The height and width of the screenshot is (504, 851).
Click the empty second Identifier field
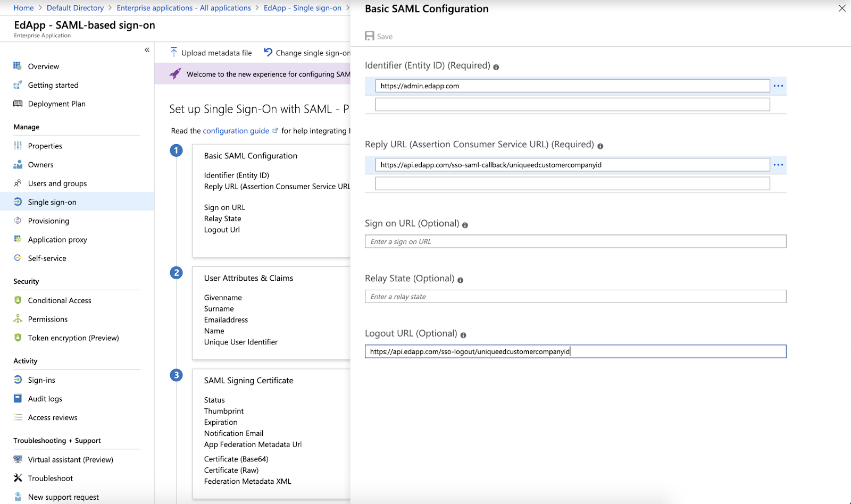(x=572, y=104)
